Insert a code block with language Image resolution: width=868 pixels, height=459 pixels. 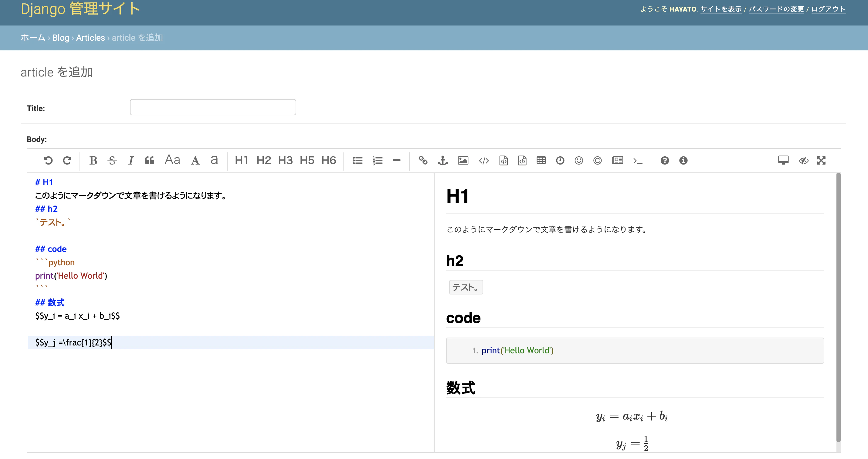pyautogui.click(x=522, y=160)
